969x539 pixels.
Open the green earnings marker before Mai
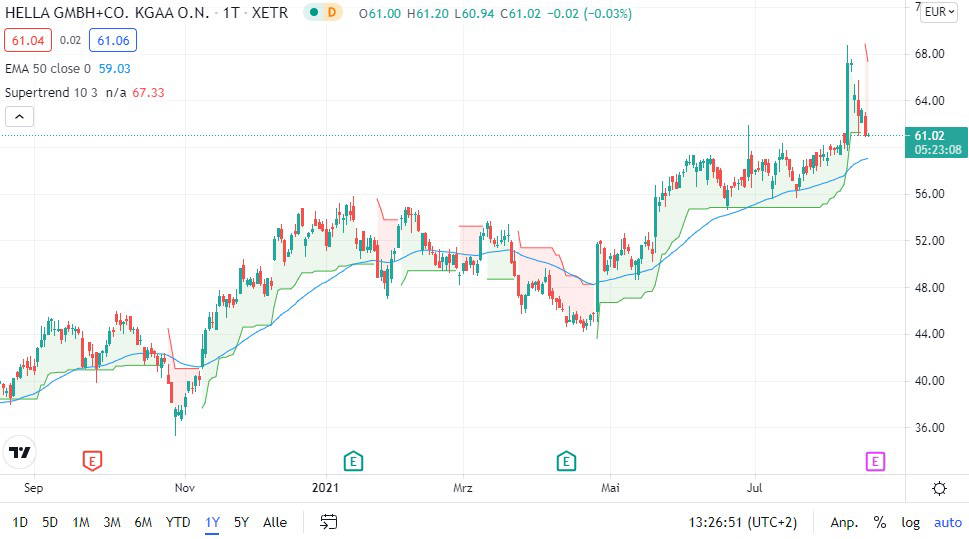566,460
